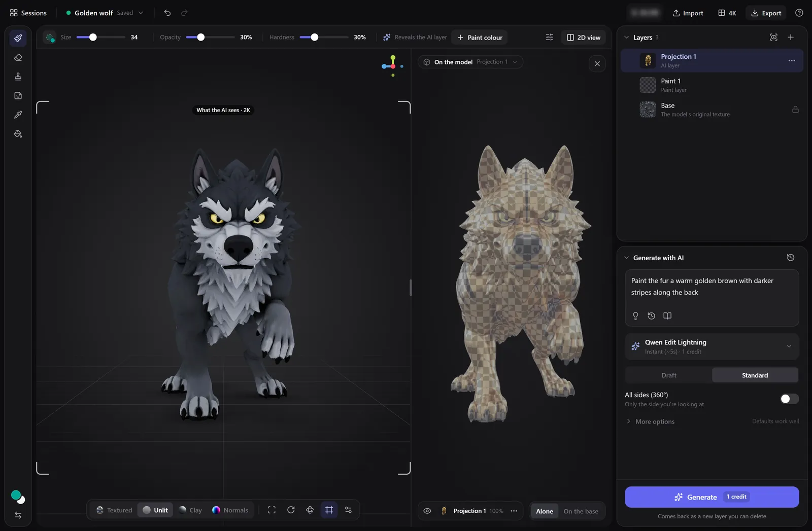Screen dimensions: 812x531
Task: Select the Brush tool in left sidebar
Action: [18, 38]
